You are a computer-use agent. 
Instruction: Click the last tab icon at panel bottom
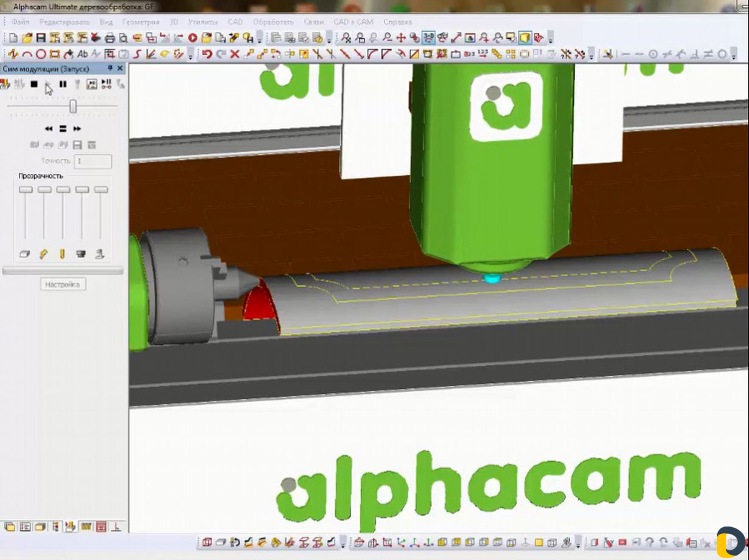coord(117,527)
